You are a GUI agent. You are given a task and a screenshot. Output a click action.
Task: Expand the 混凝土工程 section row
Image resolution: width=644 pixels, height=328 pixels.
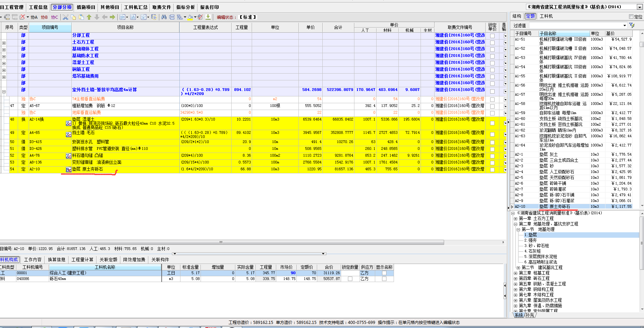pos(4,63)
